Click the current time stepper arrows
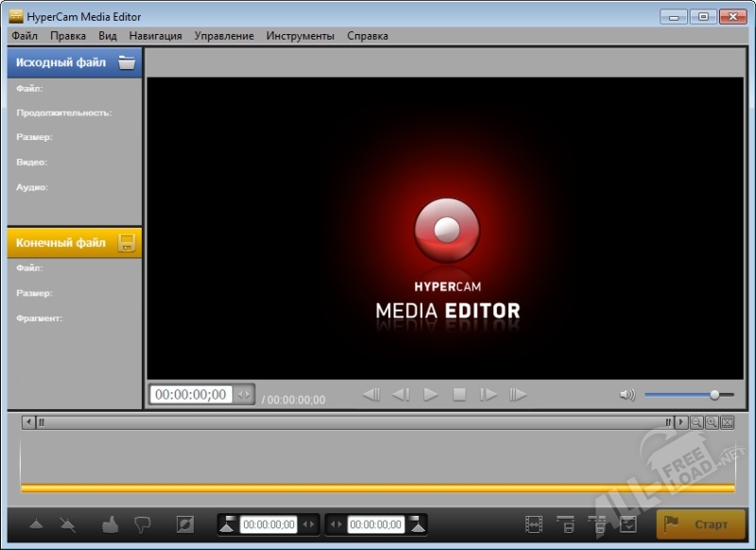 tap(244, 395)
